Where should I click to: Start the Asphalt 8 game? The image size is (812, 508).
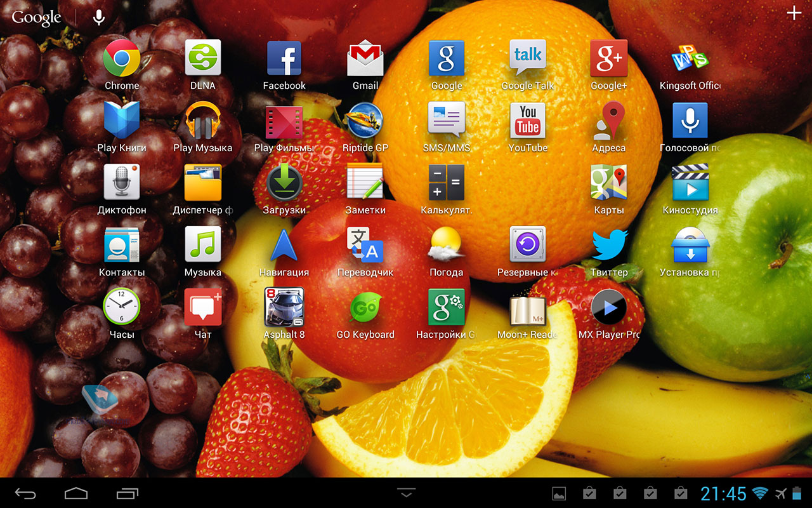click(x=284, y=307)
